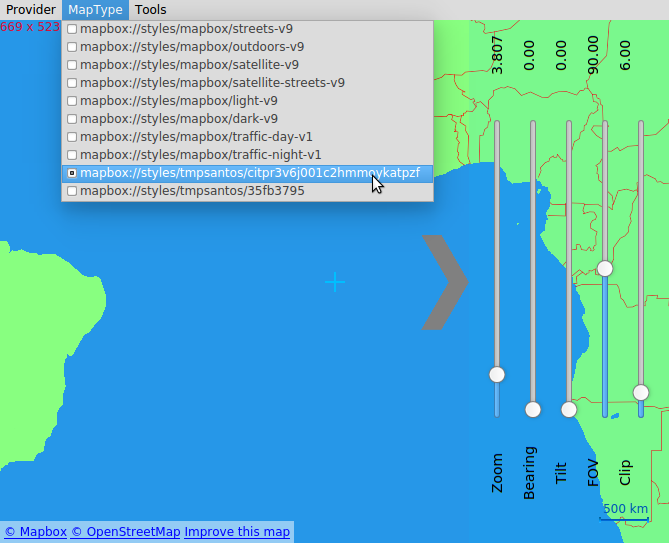This screenshot has width=669, height=543.
Task: Click the checked citpr3v6j001c2hmmoykatpzf radio indicator
Action: 72,173
